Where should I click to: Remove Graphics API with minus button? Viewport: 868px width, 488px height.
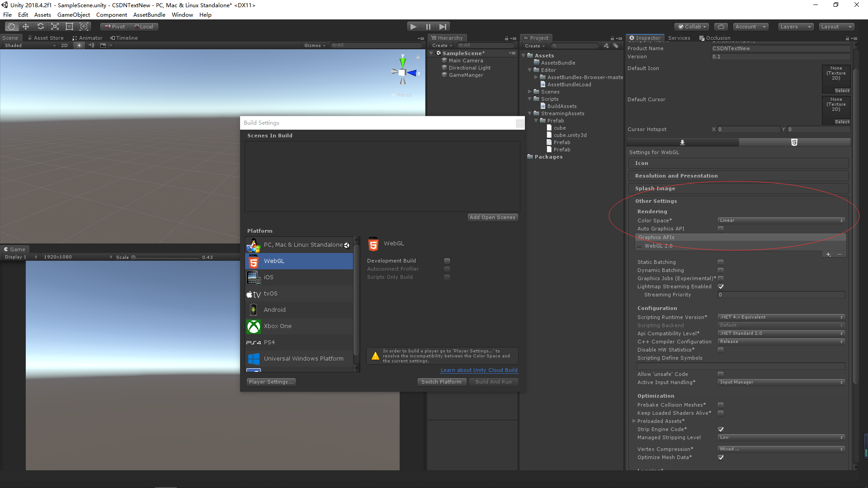840,254
